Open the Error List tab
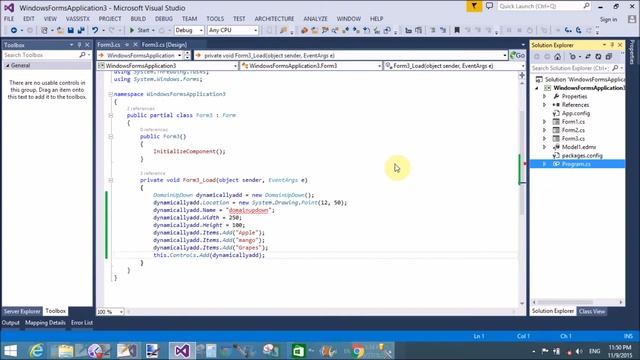Image resolution: width=640 pixels, height=360 pixels. pyautogui.click(x=82, y=322)
